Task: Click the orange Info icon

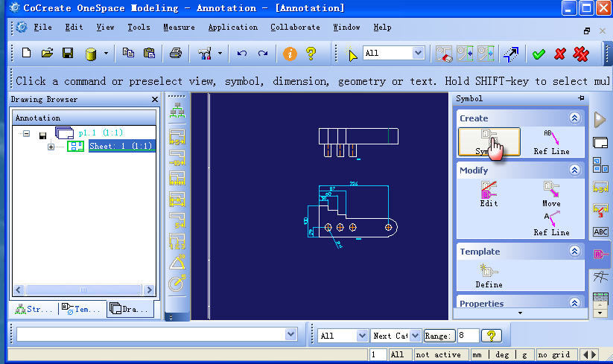Action: click(290, 54)
